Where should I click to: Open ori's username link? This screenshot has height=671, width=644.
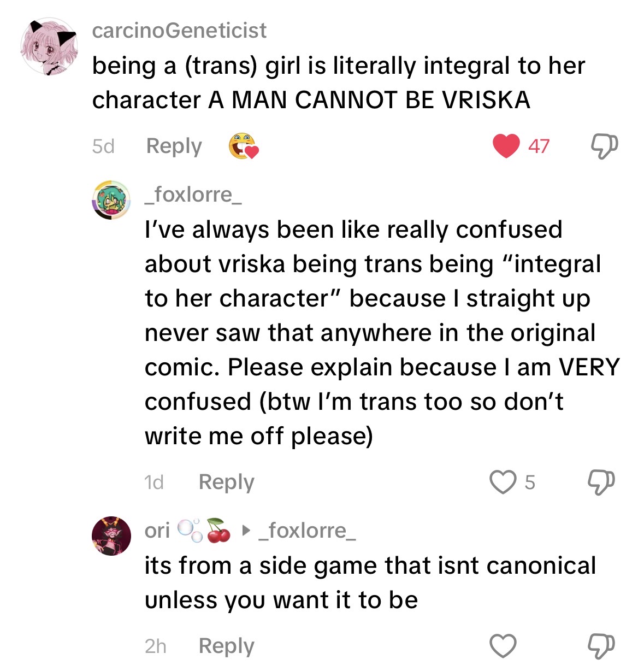point(157,530)
